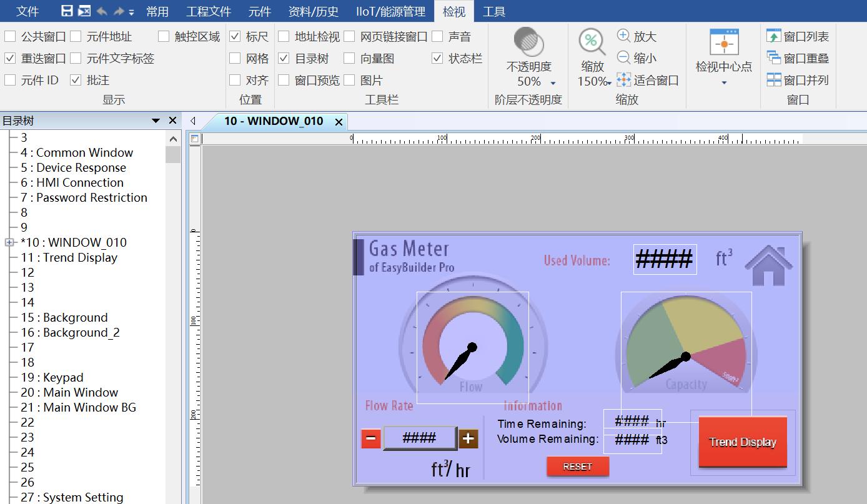Turn off the 标尺 ruler checkbox

[x=235, y=36]
